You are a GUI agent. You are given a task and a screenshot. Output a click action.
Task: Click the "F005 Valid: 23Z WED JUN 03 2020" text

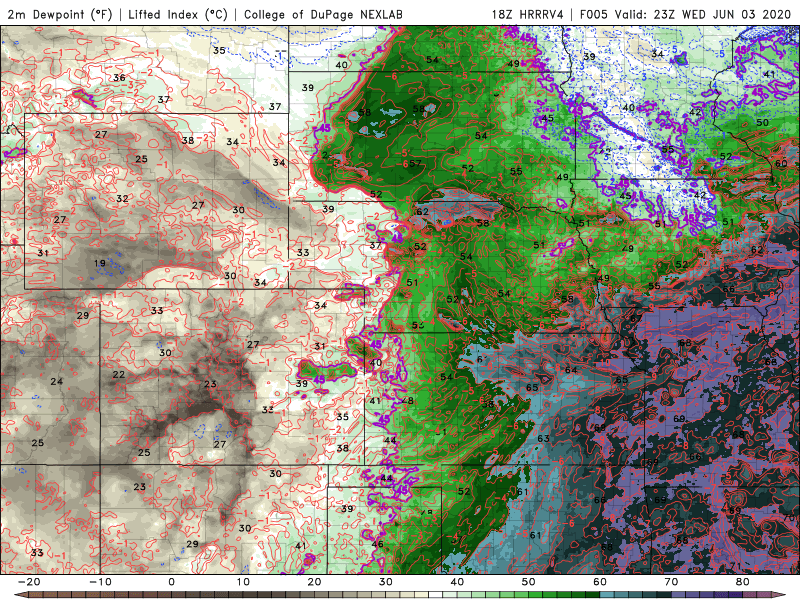pos(685,14)
